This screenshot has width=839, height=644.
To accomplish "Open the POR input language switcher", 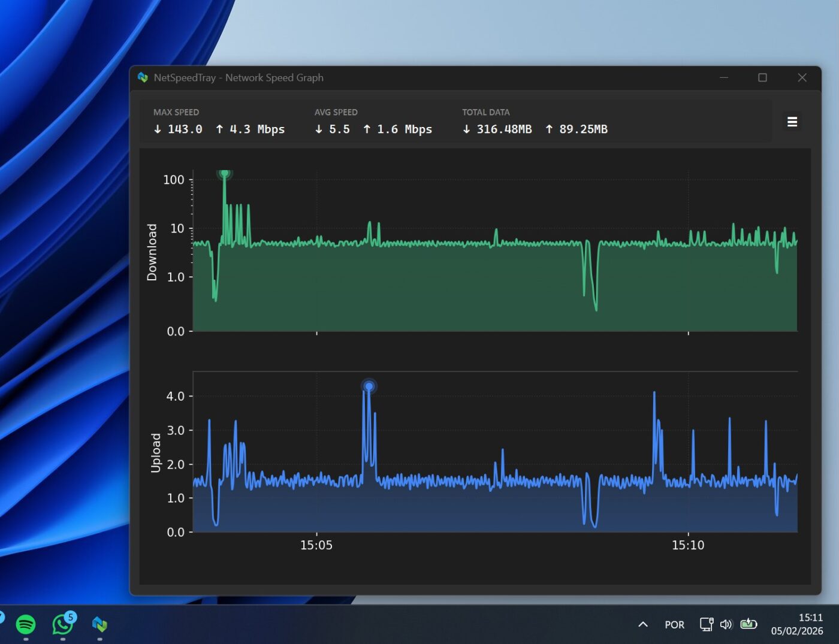I will point(674,625).
